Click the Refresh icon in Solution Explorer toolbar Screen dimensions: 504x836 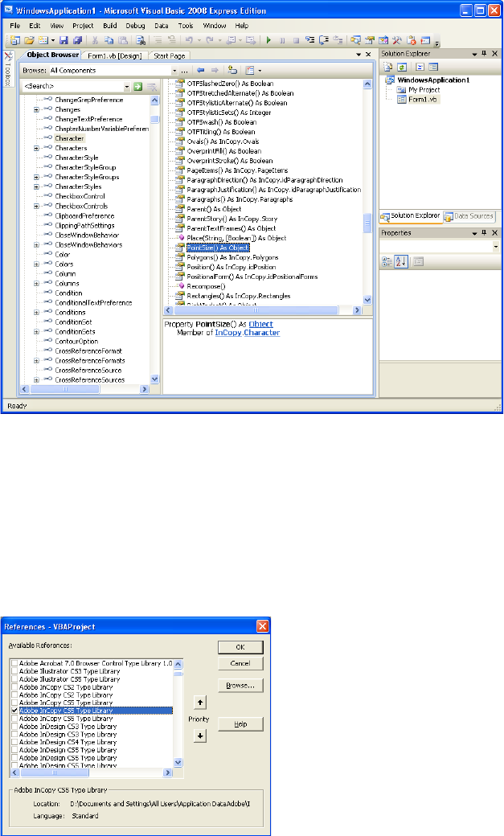pos(402,68)
